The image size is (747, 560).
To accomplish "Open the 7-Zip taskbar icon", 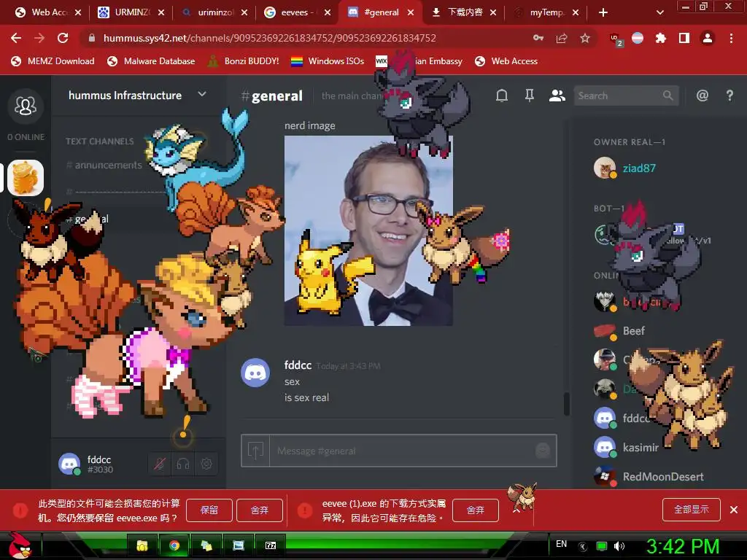I will (x=271, y=545).
